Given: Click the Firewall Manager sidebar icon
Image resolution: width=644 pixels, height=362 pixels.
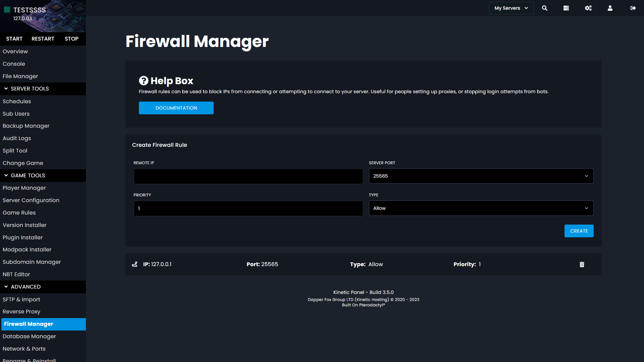Looking at the screenshot, I should tap(43, 324).
